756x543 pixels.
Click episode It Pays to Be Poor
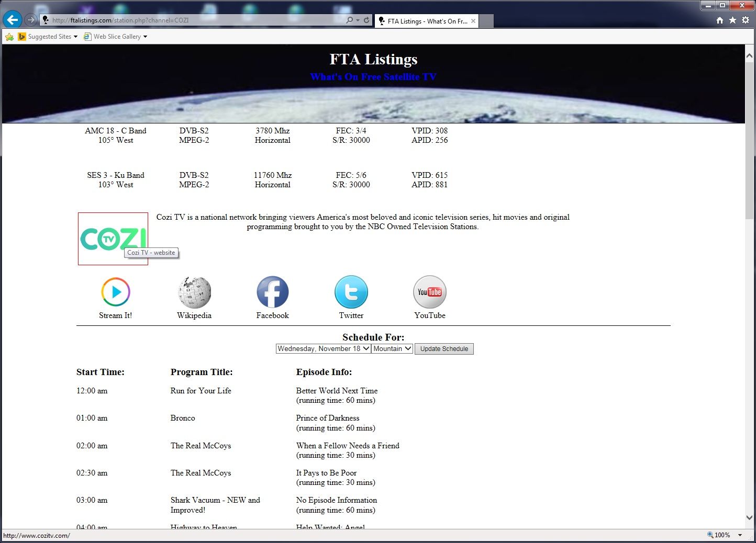326,473
